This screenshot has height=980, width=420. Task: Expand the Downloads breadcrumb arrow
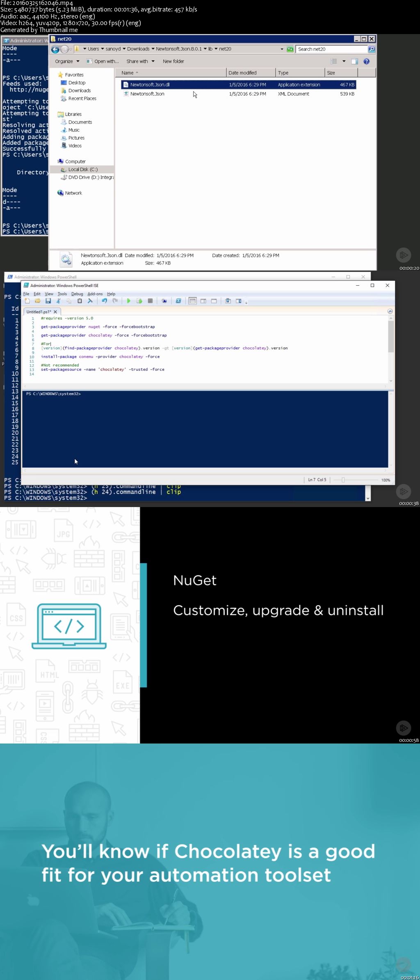point(153,49)
